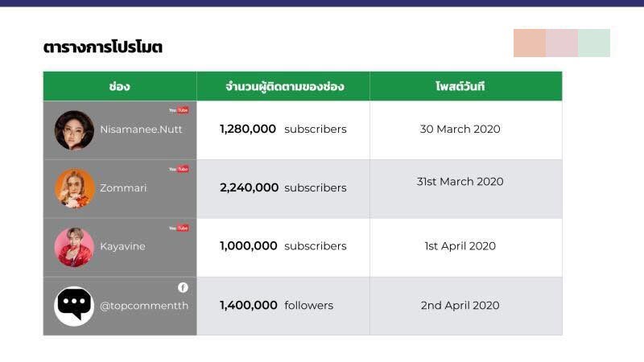644x362 pixels.
Task: Click the salmon color swatch
Action: coord(530,43)
